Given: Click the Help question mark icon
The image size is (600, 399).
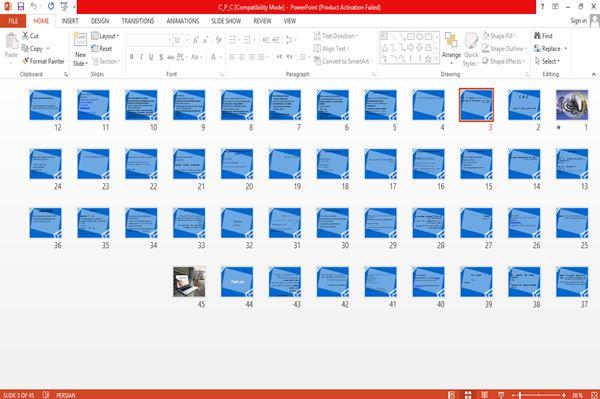Looking at the screenshot, I should (x=542, y=7).
